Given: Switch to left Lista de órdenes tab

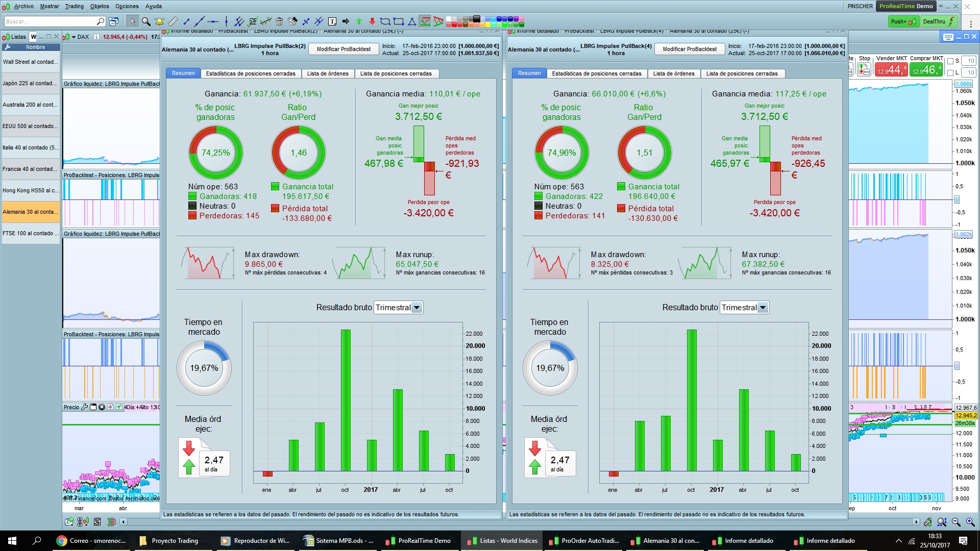Looking at the screenshot, I should 328,73.
